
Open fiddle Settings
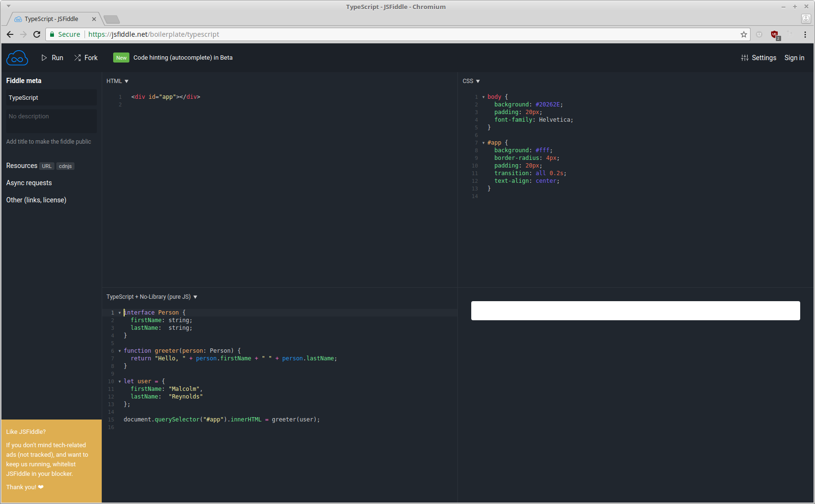click(x=758, y=58)
